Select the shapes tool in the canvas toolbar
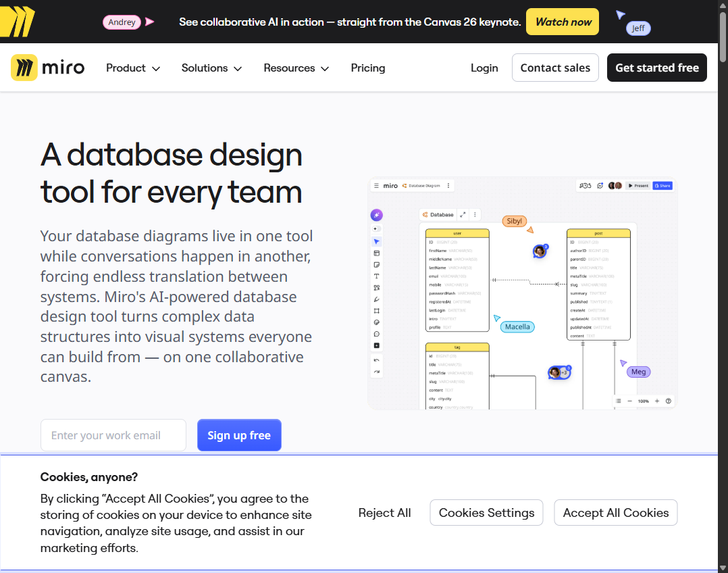The width and height of the screenshot is (728, 573). click(377, 288)
